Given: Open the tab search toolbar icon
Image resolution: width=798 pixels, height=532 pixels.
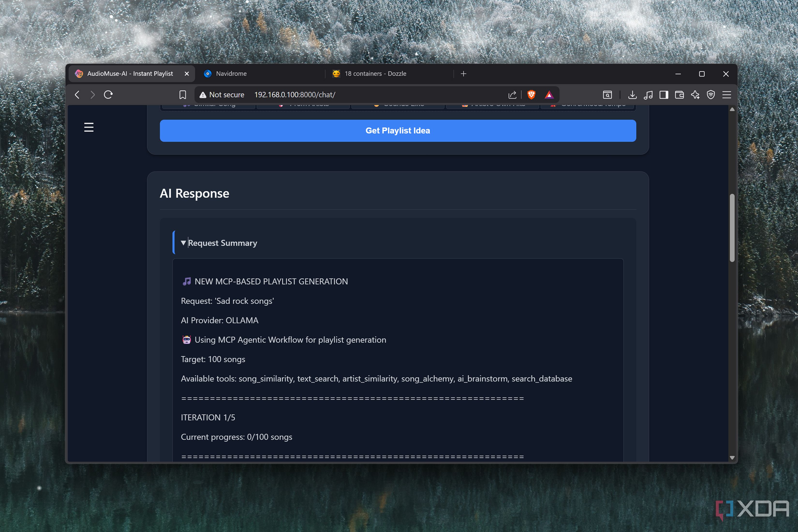Looking at the screenshot, I should click(x=607, y=95).
